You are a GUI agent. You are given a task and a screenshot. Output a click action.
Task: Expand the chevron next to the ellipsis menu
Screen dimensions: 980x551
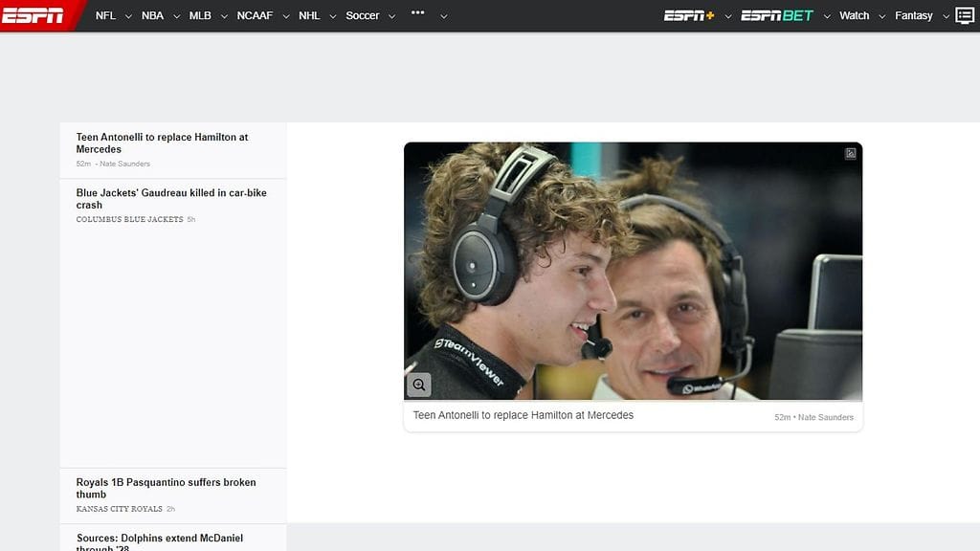pyautogui.click(x=443, y=16)
